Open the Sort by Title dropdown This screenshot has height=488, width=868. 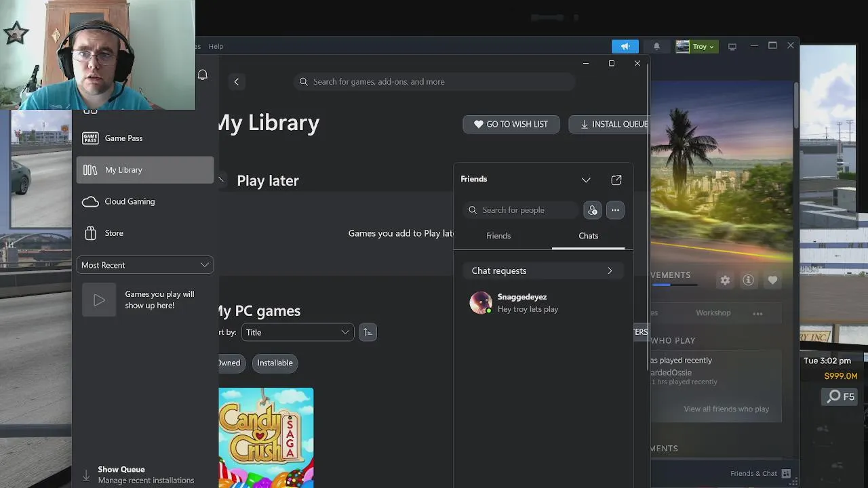click(298, 332)
